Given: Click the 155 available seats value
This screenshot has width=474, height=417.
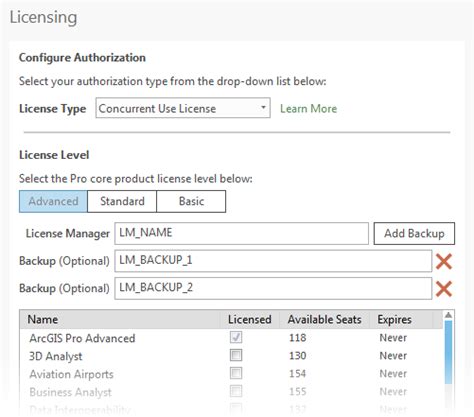Looking at the screenshot, I should 298,391.
